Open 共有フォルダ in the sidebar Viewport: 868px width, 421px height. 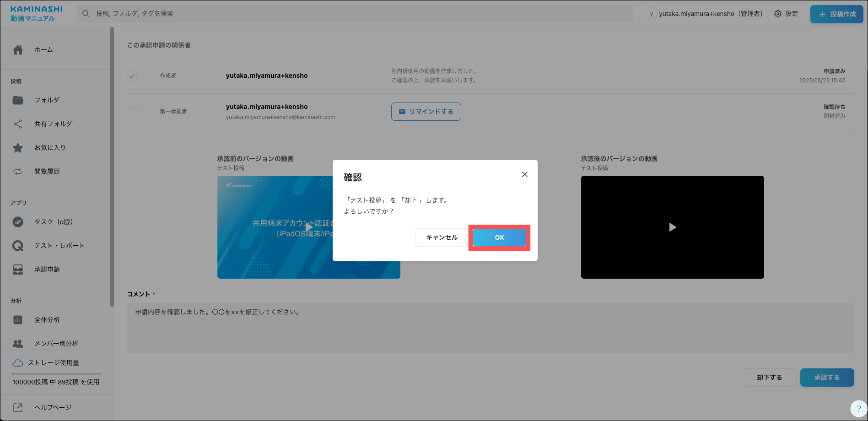point(53,124)
